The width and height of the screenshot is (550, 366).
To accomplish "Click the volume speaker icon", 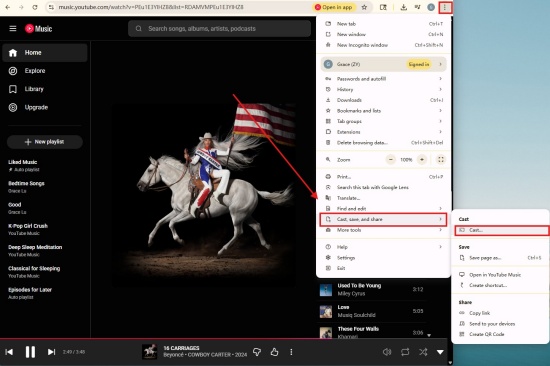I will pyautogui.click(x=387, y=352).
